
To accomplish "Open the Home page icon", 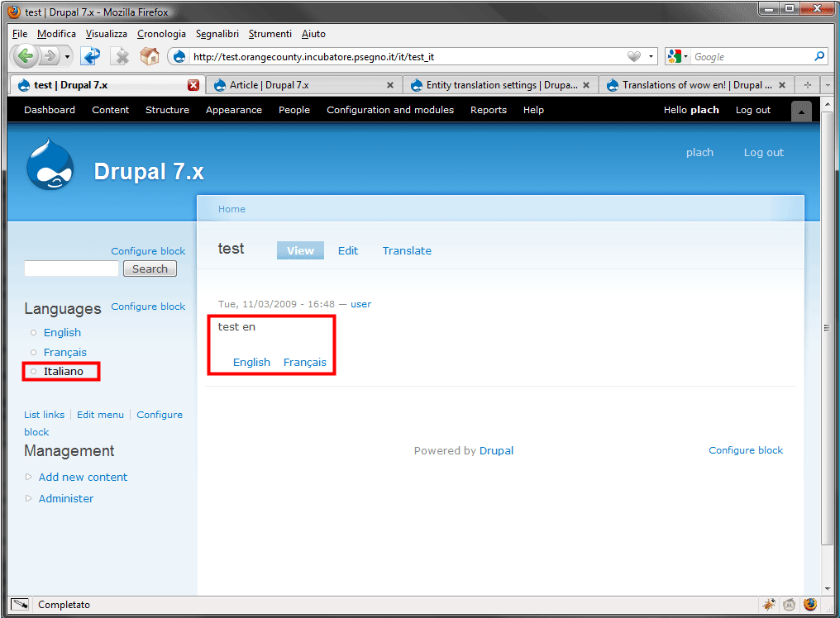I will coord(150,56).
